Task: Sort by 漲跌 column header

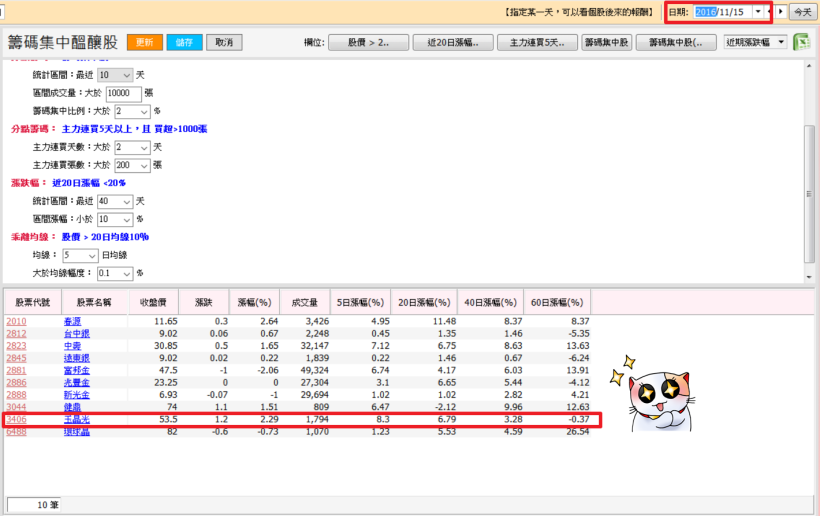Action: tap(203, 302)
